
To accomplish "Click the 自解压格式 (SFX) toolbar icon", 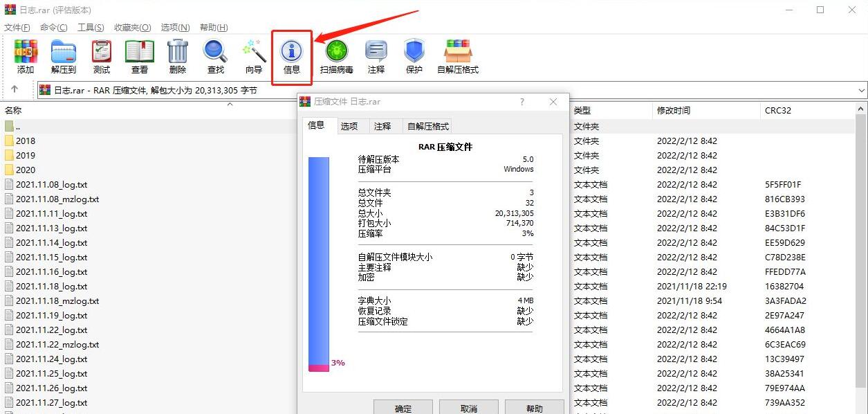I will pyautogui.click(x=458, y=51).
